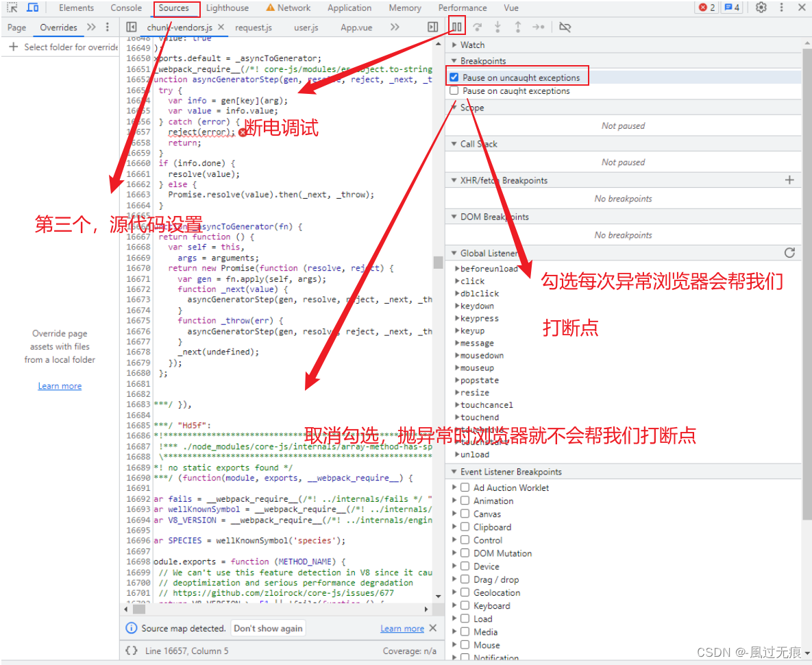
Task: Click line number 16661 in gutter
Action: pos(138,174)
